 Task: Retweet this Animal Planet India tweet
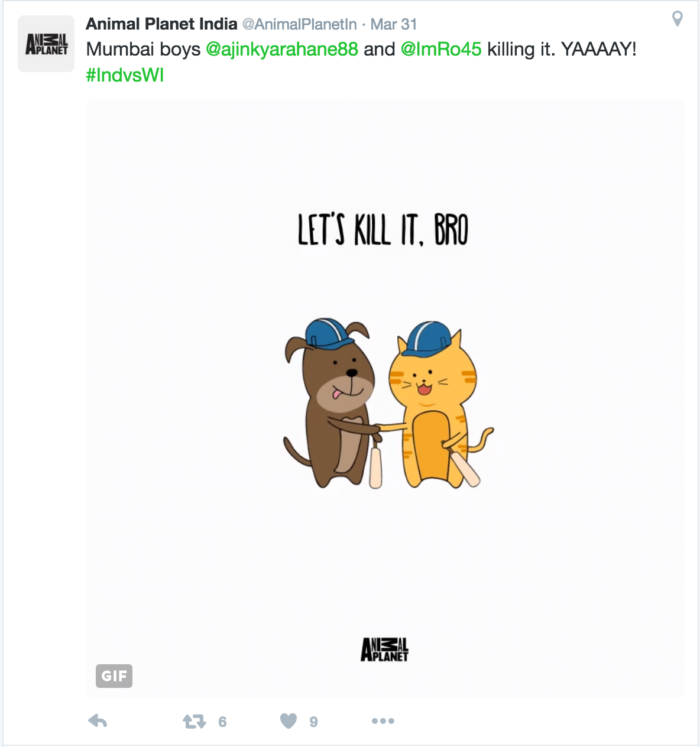click(x=194, y=721)
